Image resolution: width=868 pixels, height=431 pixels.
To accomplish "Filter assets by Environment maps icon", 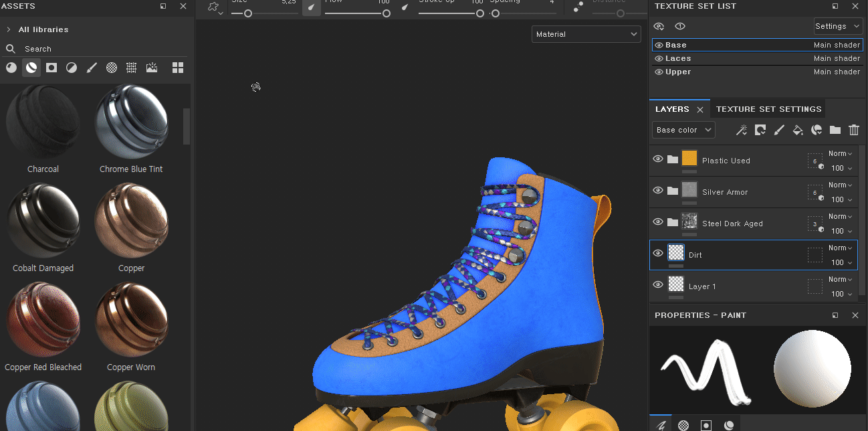I will [152, 68].
